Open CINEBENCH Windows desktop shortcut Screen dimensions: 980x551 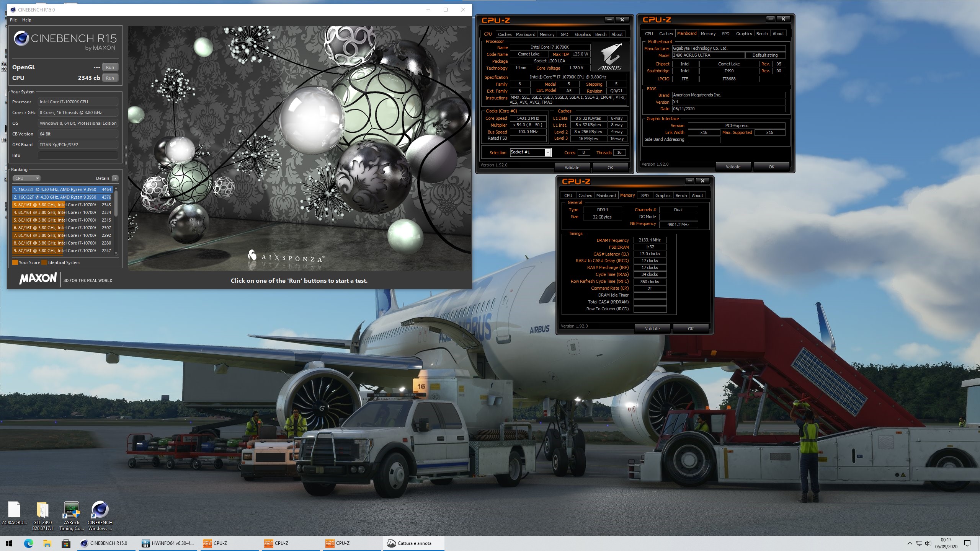tap(100, 516)
